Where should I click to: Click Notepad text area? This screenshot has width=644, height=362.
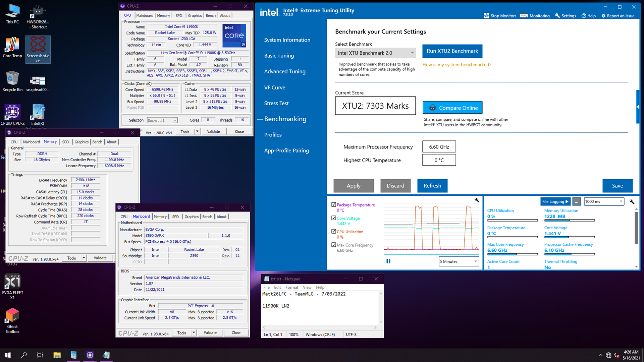pyautogui.click(x=320, y=307)
